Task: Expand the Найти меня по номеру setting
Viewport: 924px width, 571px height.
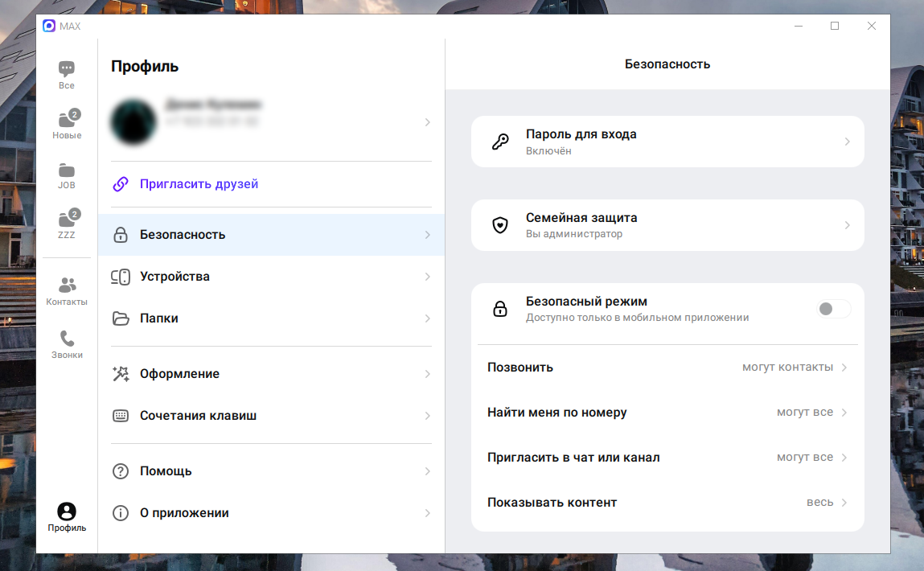Action: [667, 413]
